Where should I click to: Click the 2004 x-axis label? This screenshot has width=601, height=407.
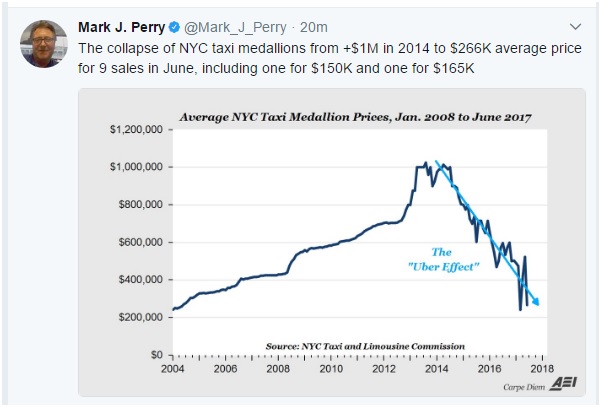pos(172,368)
